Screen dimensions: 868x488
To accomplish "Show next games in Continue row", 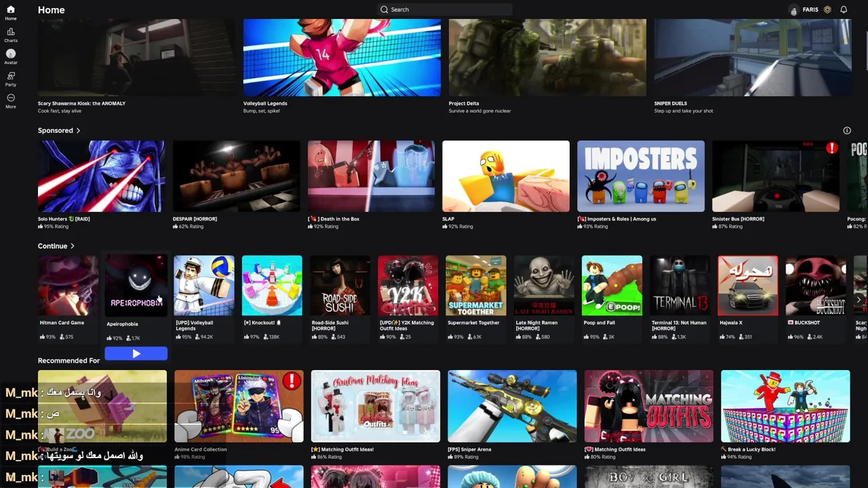I will [x=859, y=299].
